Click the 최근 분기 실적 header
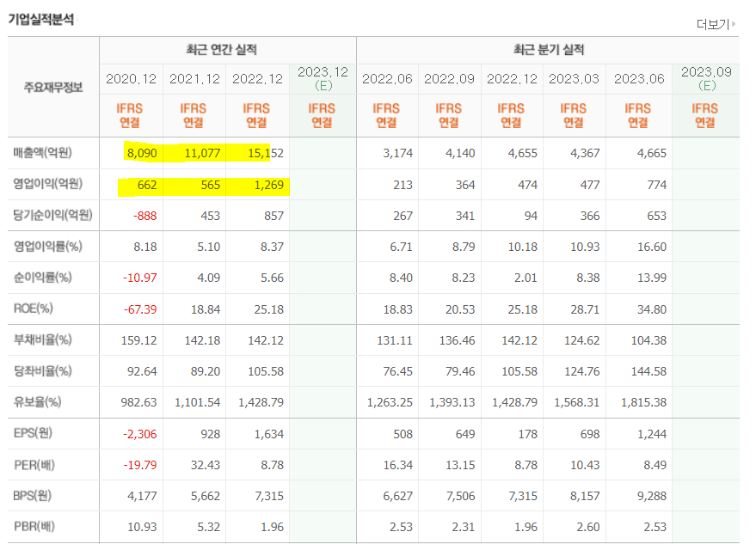756x544 pixels. [549, 50]
